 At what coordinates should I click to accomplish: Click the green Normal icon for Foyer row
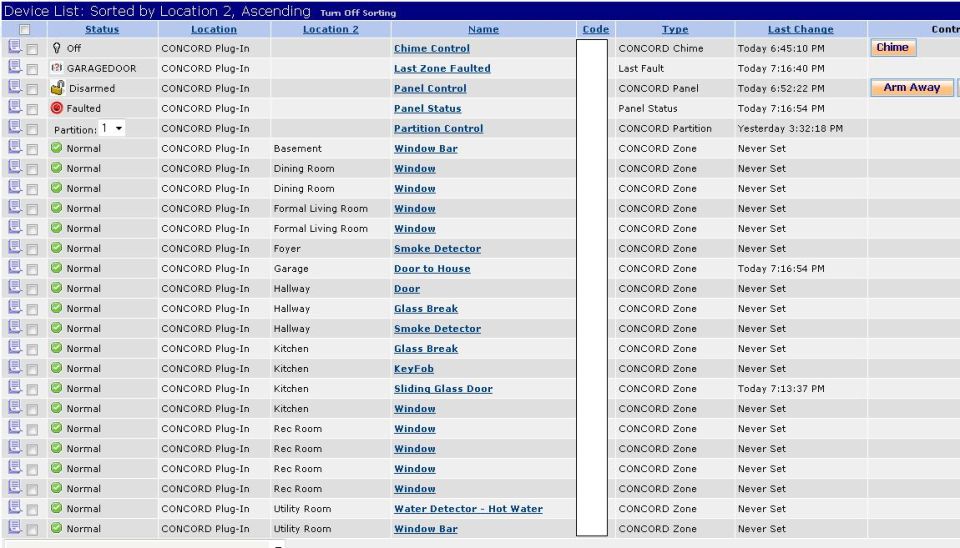pos(57,248)
